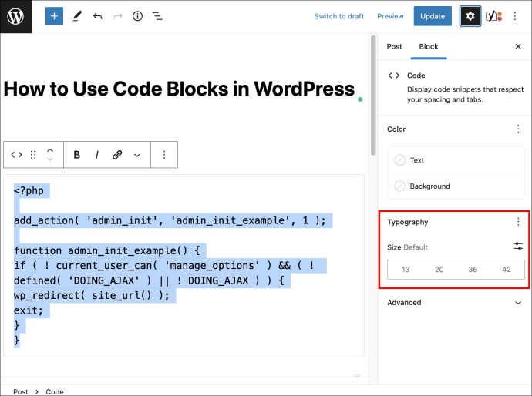Select font size 36
The width and height of the screenshot is (532, 396).
point(473,270)
